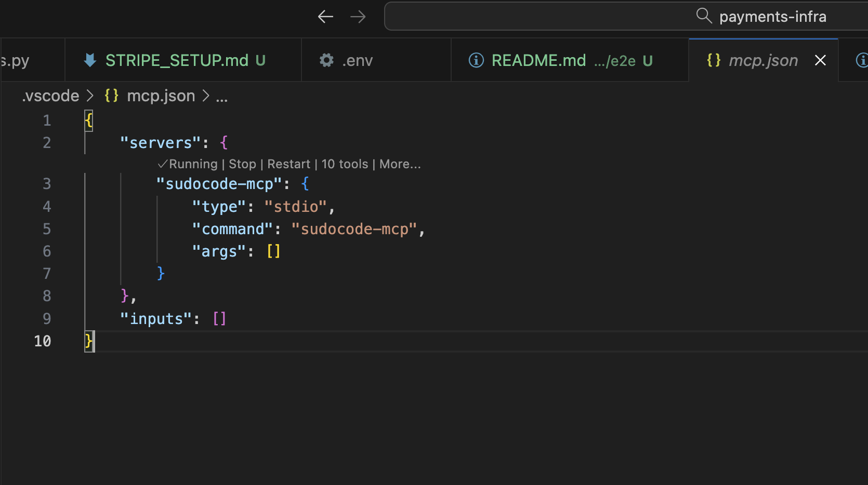The width and height of the screenshot is (868, 485).
Task: Click More... for server options
Action: point(399,164)
